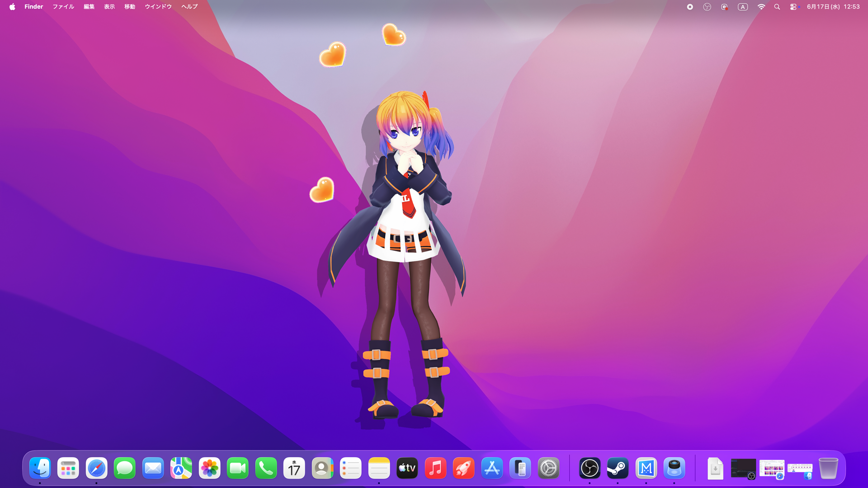Open the Notes app
The height and width of the screenshot is (488, 868).
click(x=379, y=468)
